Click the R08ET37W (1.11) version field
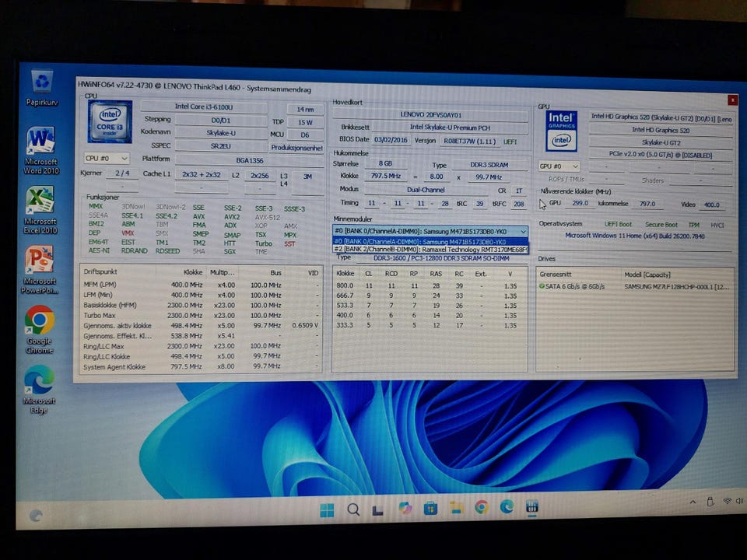This screenshot has width=747, height=560. pos(469,142)
